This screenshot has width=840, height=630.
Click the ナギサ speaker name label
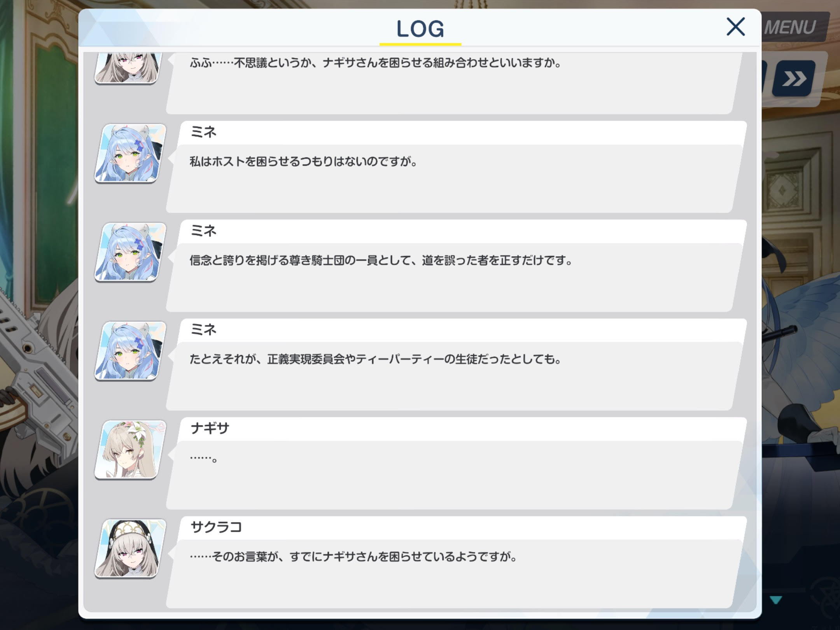[210, 428]
